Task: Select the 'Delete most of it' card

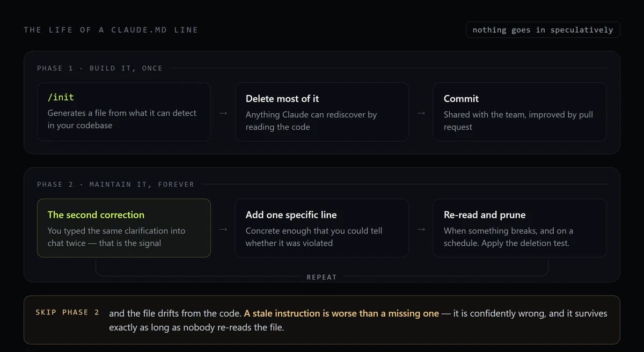Action: [322, 112]
